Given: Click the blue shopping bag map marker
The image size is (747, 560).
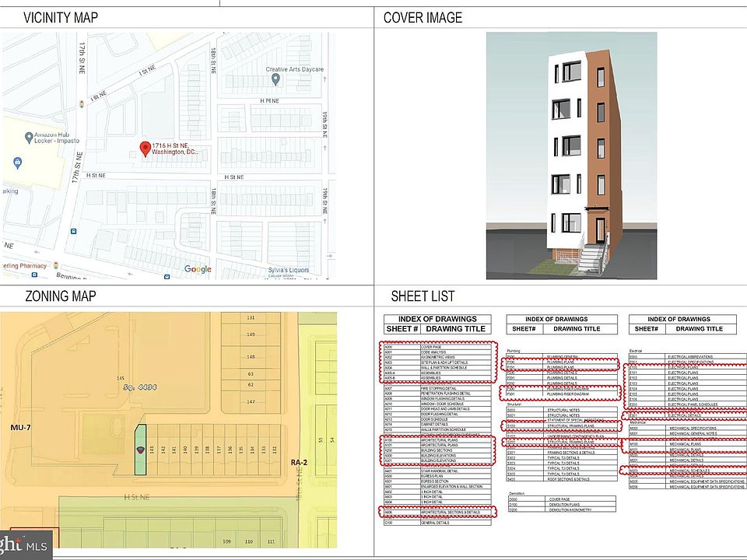Looking at the screenshot, I should click(x=17, y=163).
